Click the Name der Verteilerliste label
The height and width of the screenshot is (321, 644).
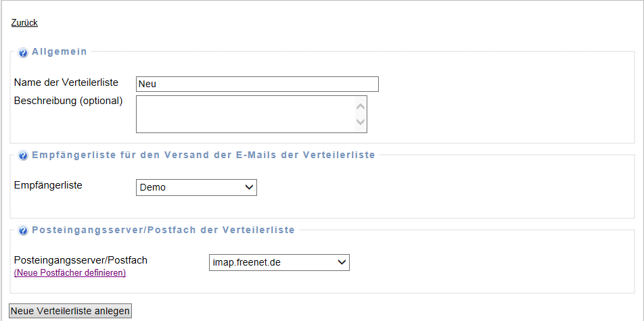(66, 82)
